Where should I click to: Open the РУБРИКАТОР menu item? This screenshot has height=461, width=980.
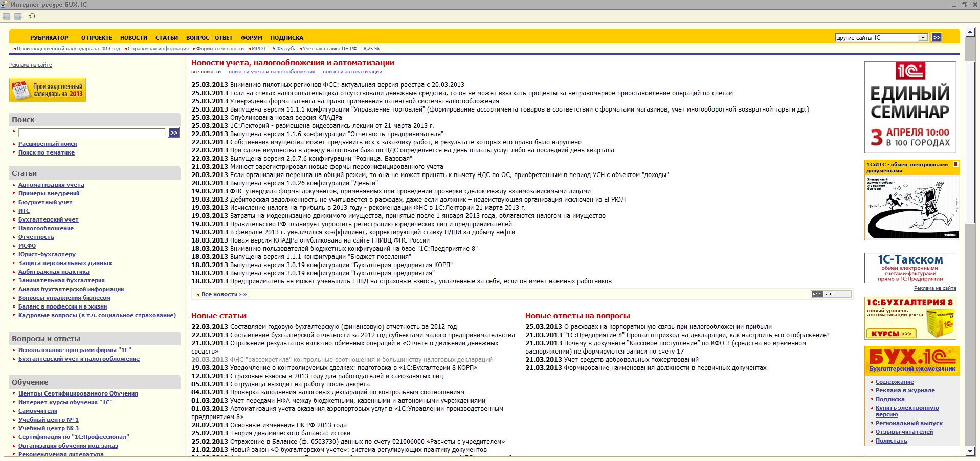coord(49,38)
